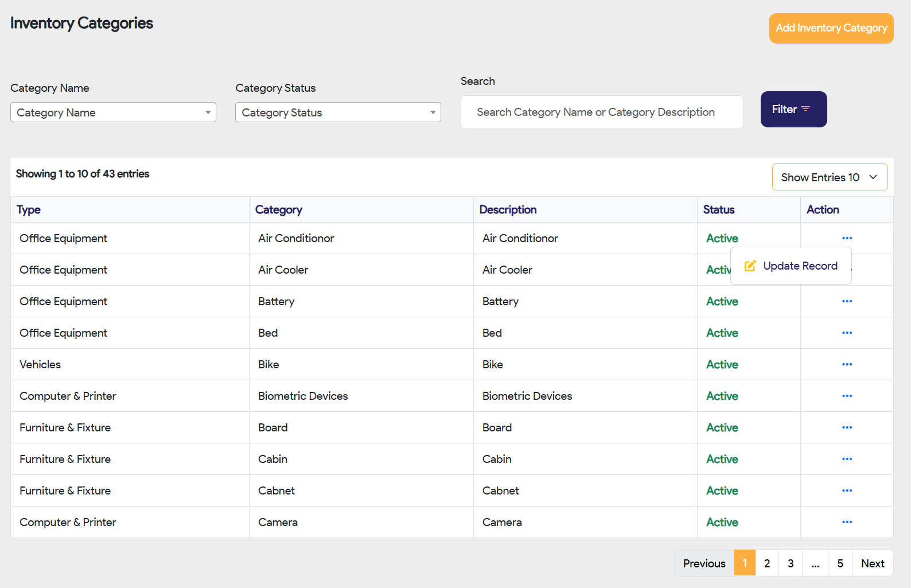Image resolution: width=911 pixels, height=588 pixels.
Task: Open action menu for Air Conditionor row
Action: (847, 238)
